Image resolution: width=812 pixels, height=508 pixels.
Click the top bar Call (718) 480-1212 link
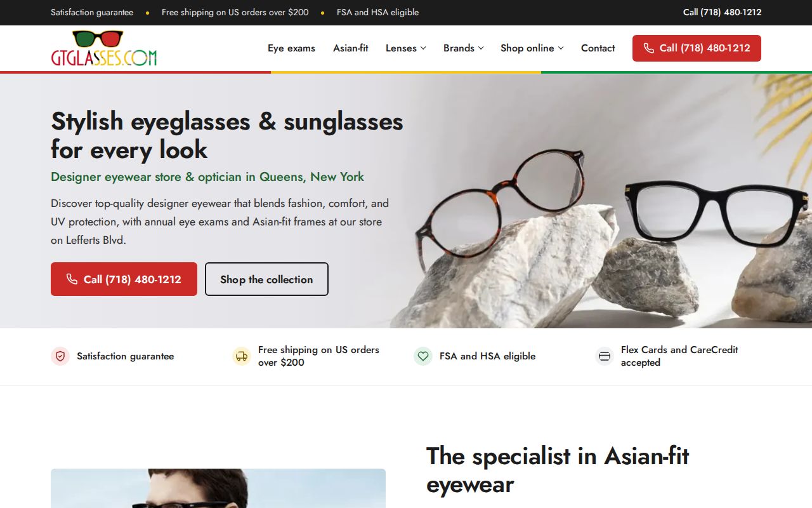pos(722,12)
